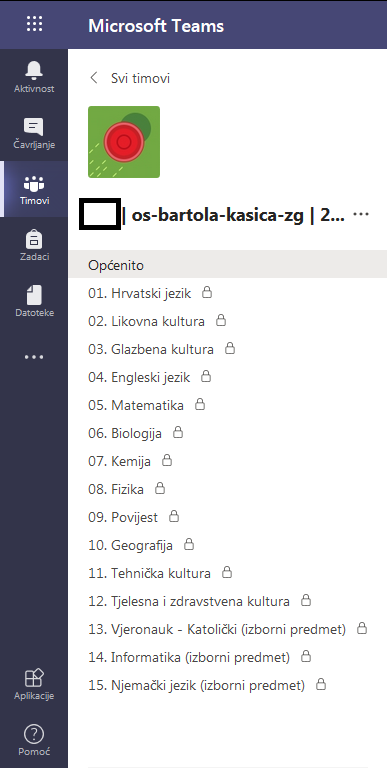The image size is (387, 768).
Task: Select the Općenito channel
Action: 228,265
